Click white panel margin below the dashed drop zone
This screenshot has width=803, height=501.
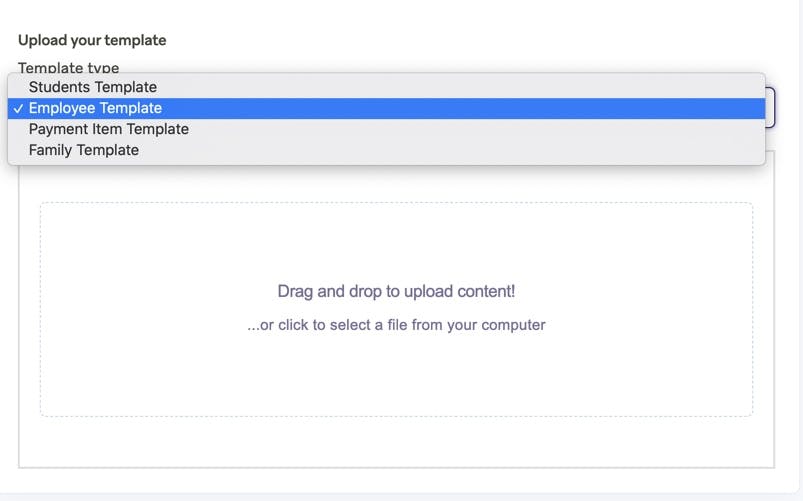[x=396, y=441]
